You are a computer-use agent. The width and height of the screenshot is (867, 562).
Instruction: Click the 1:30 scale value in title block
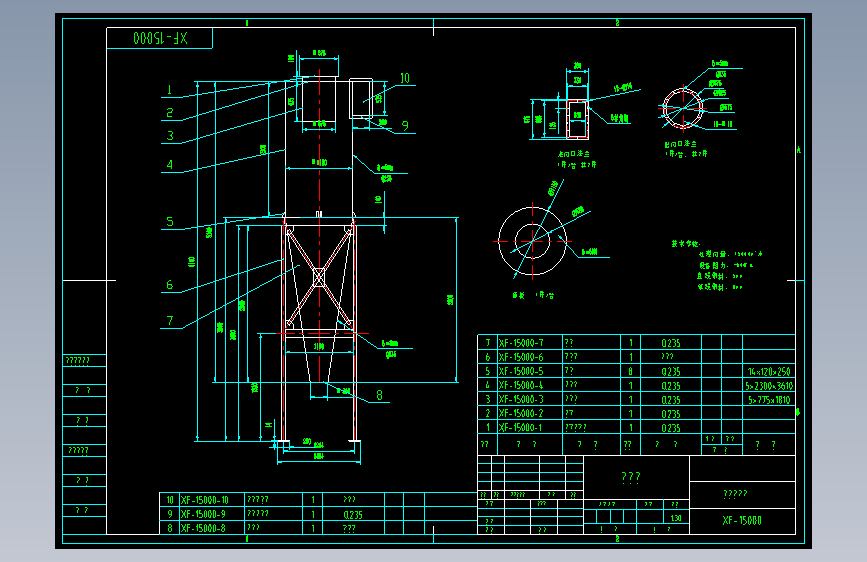676,518
